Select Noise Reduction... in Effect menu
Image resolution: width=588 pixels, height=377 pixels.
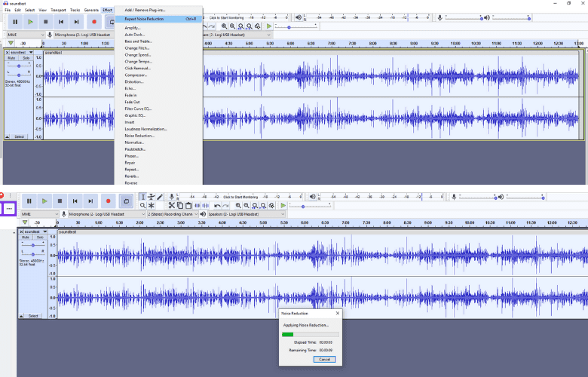click(141, 136)
